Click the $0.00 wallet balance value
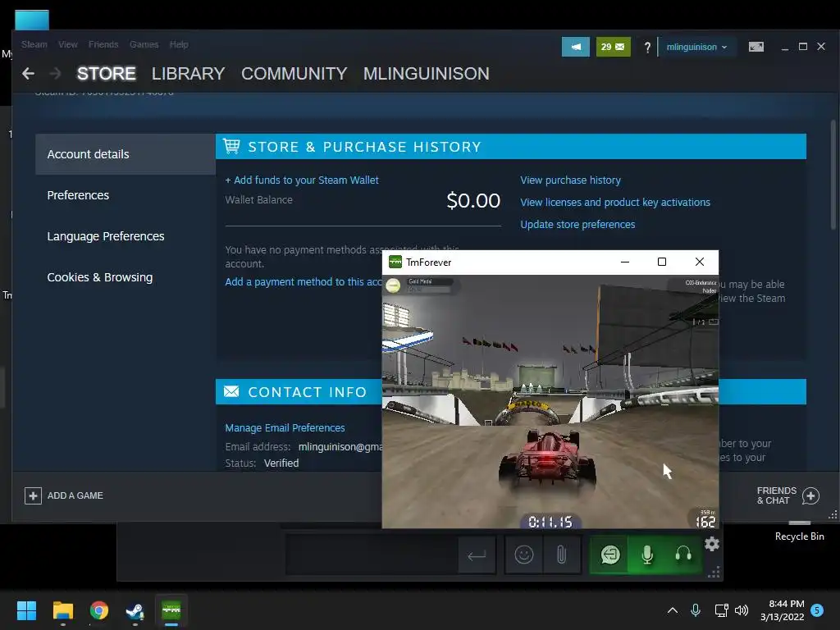The width and height of the screenshot is (840, 630). point(473,200)
